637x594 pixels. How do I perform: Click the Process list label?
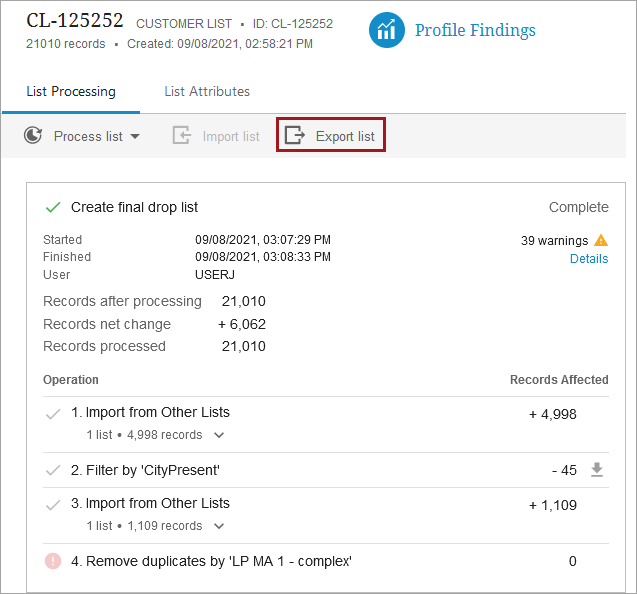(88, 137)
